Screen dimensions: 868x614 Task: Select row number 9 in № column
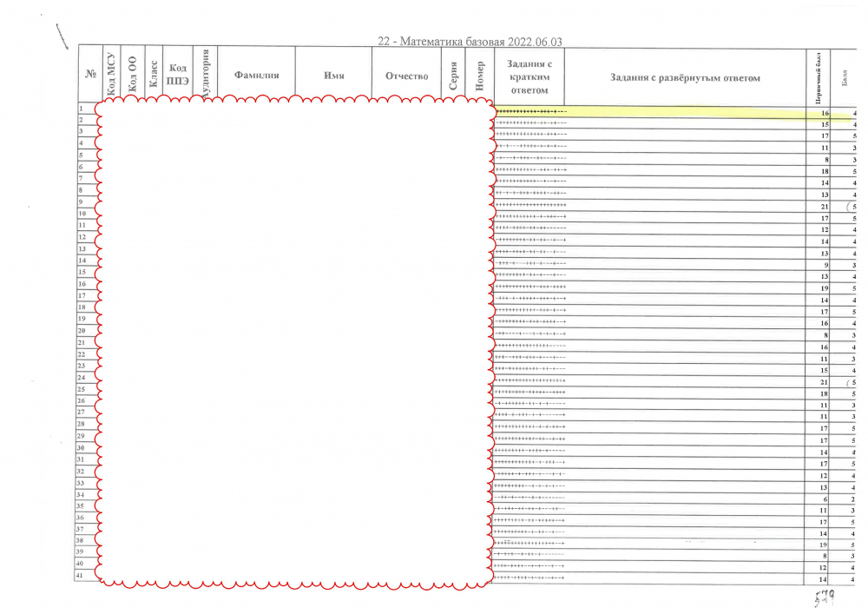[81, 202]
